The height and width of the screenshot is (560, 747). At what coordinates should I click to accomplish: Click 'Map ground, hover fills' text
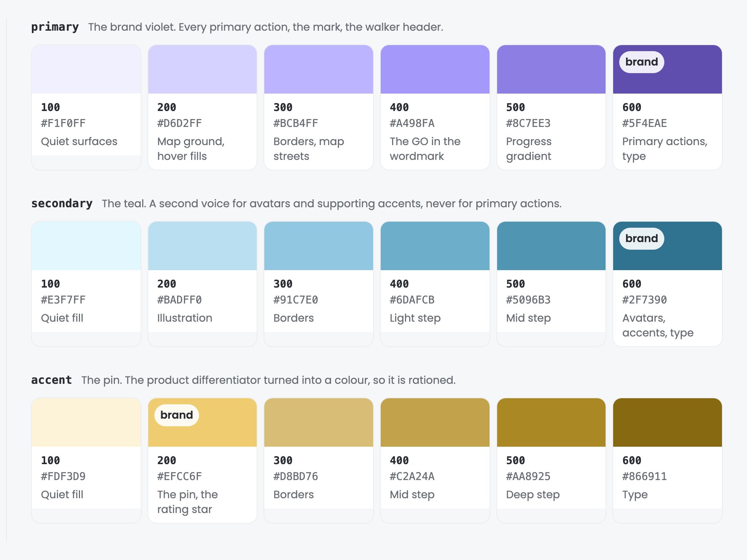pyautogui.click(x=191, y=149)
